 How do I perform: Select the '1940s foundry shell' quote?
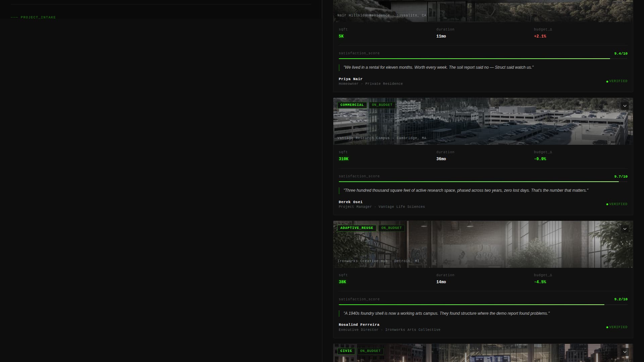[446, 313]
